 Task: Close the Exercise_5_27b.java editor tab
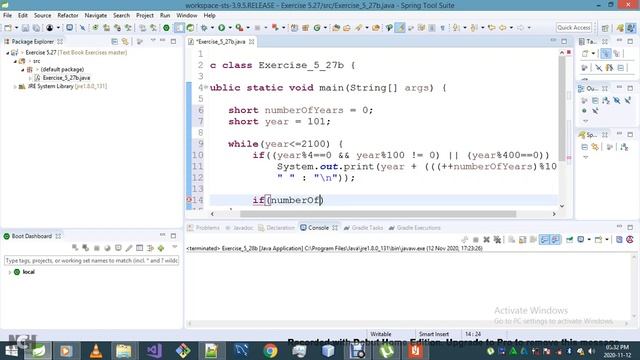click(251, 42)
